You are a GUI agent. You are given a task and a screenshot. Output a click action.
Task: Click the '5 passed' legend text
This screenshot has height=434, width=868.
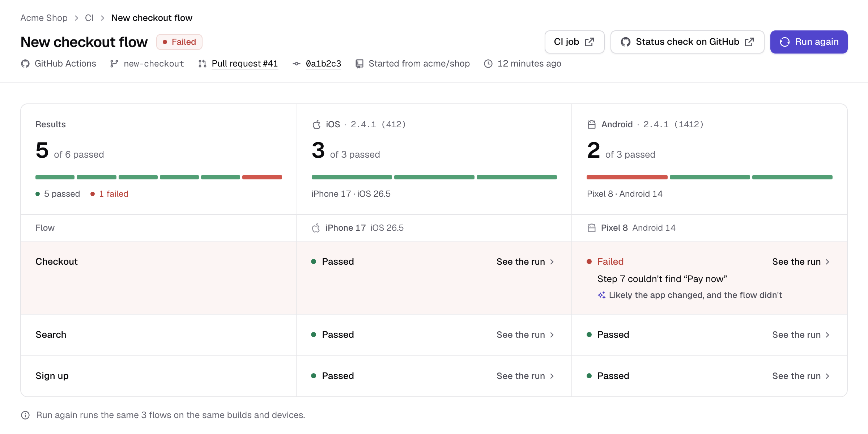coord(62,194)
